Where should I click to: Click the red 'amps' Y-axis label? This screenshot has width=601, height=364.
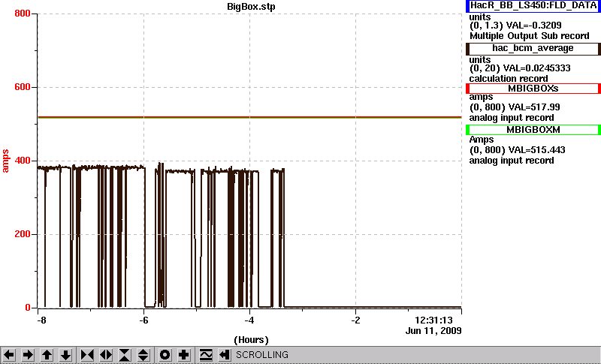point(5,161)
